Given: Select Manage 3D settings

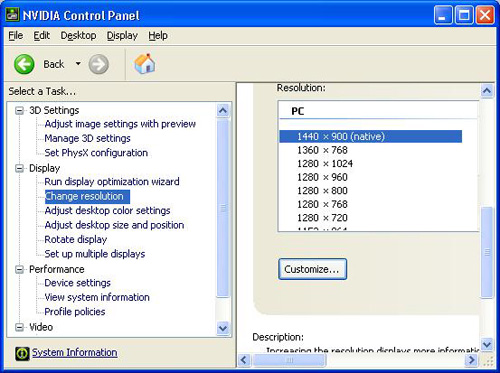Looking at the screenshot, I should pos(87,138).
